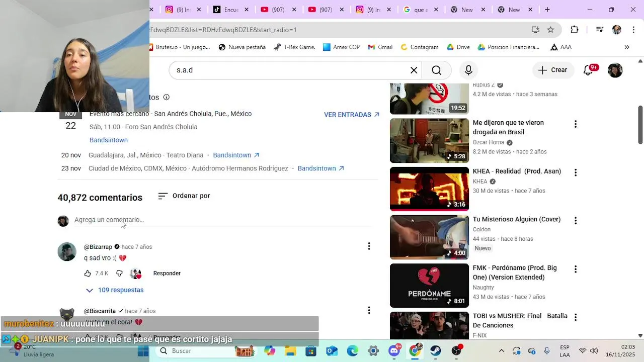Open more options for 'Me dijeron que te vieron' video
644x362 pixels.
pyautogui.click(x=576, y=124)
